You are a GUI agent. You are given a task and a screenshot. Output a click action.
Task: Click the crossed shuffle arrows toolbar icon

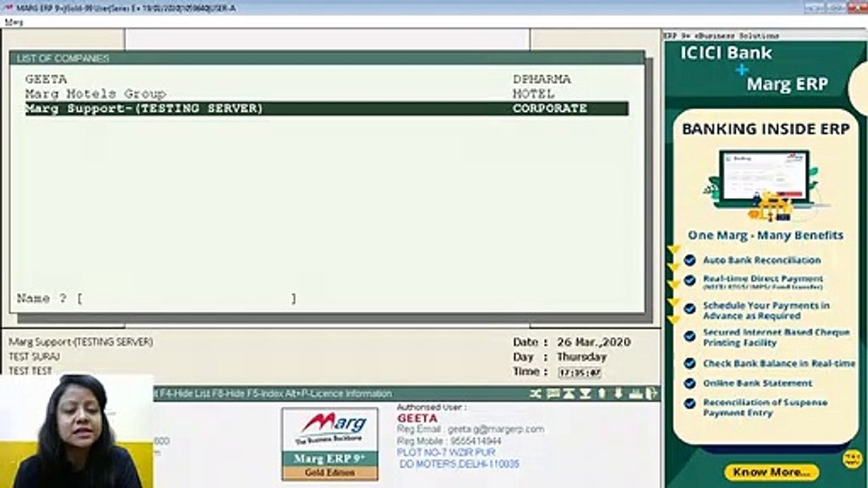coord(536,394)
